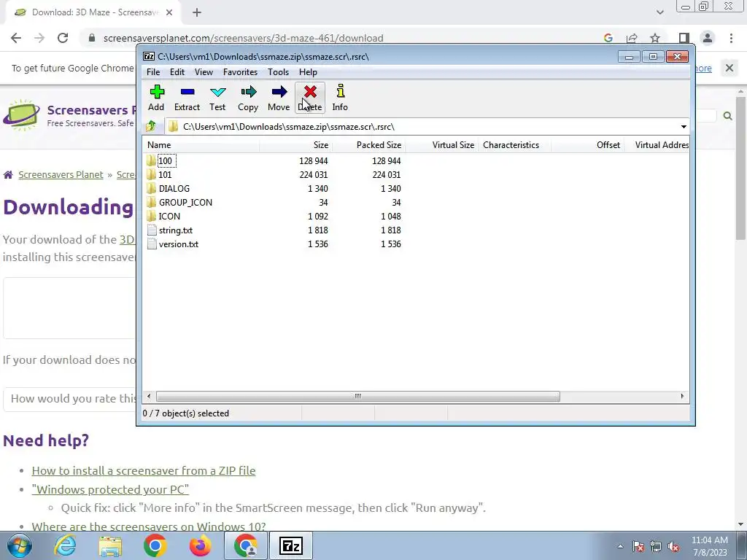This screenshot has width=747, height=560.
Task: Click the Google icon in Chrome's address bar
Action: coord(608,38)
